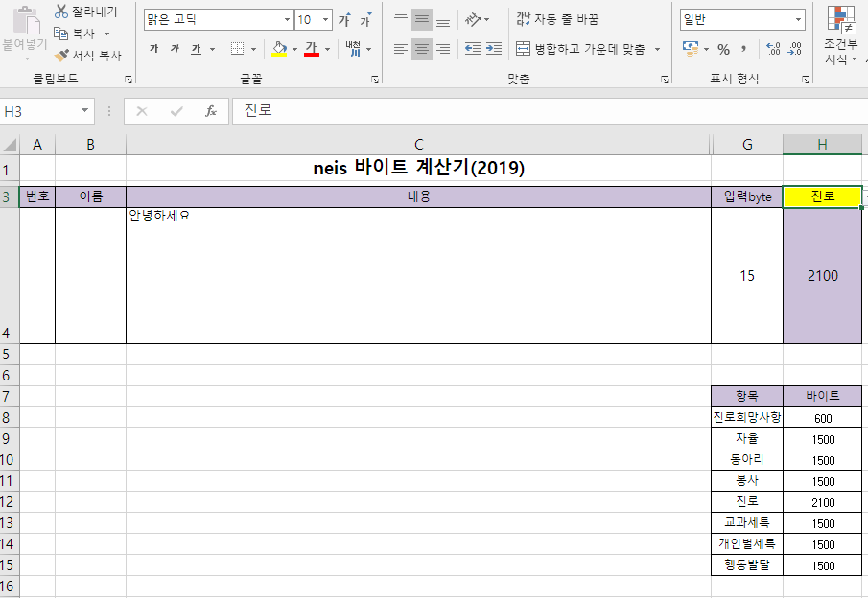The image size is (868, 598).
Task: Confirm the formula entry with check icon
Action: tap(176, 111)
